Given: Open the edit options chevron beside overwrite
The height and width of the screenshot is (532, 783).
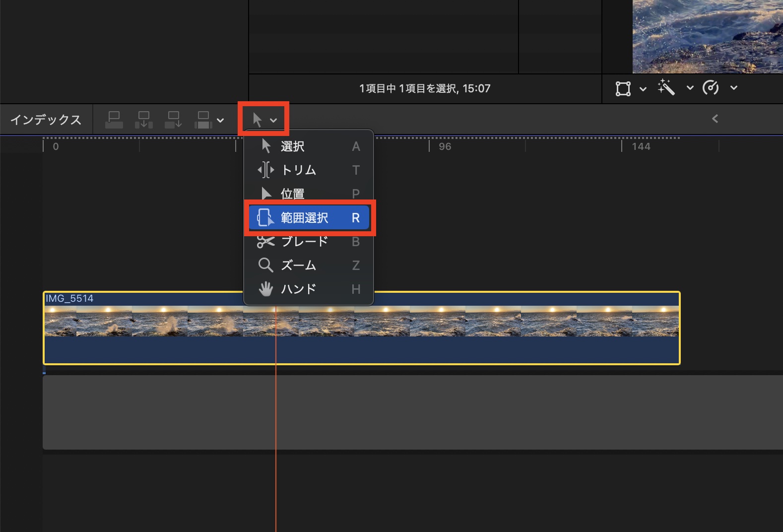Looking at the screenshot, I should (x=220, y=120).
